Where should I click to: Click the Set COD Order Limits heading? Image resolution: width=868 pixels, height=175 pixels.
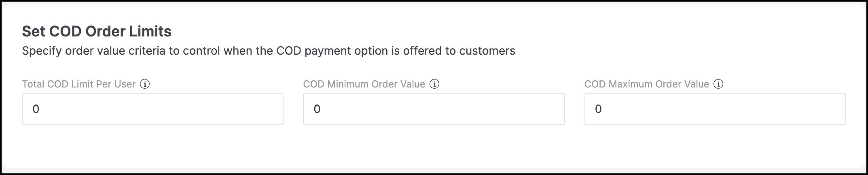(97, 31)
